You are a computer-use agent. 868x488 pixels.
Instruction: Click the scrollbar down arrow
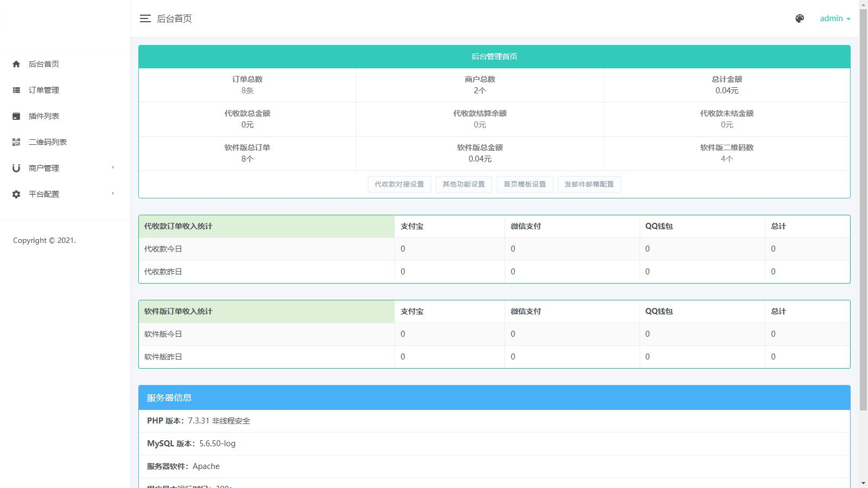pyautogui.click(x=863, y=483)
